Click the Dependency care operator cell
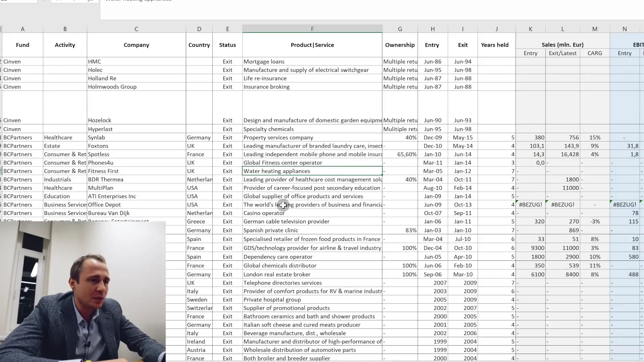Image resolution: width=644 pixels, height=362 pixels. (312, 257)
